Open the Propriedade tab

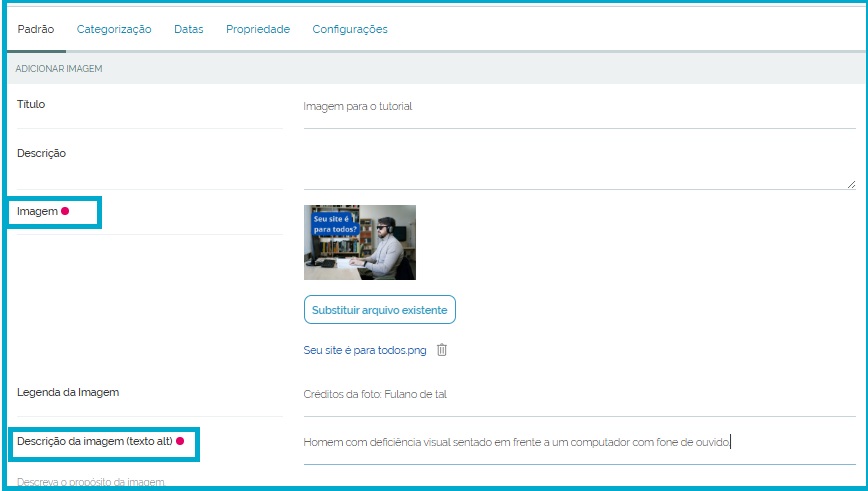coord(258,29)
